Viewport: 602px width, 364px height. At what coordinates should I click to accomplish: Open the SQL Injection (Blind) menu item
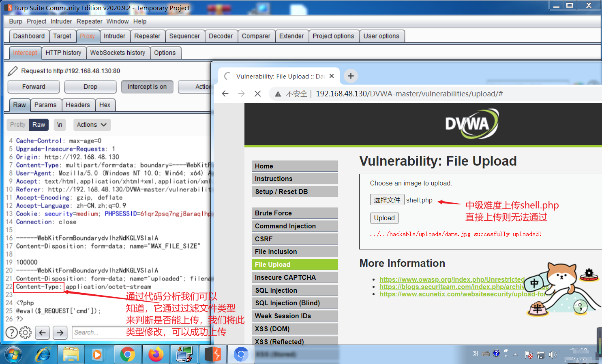coord(295,303)
